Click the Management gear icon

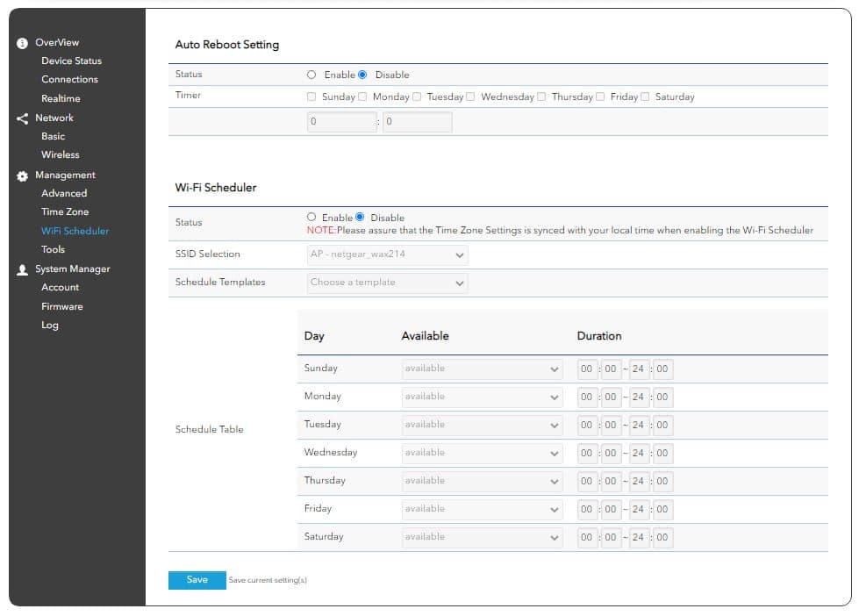(22, 175)
